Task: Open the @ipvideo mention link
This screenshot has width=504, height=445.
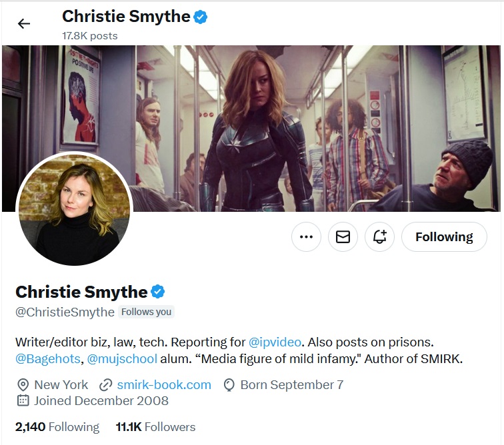Action: coord(276,342)
